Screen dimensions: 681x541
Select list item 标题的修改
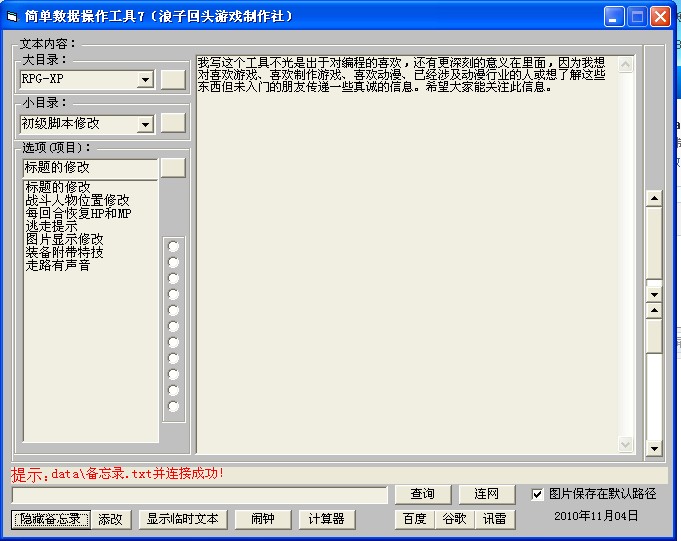coord(58,187)
